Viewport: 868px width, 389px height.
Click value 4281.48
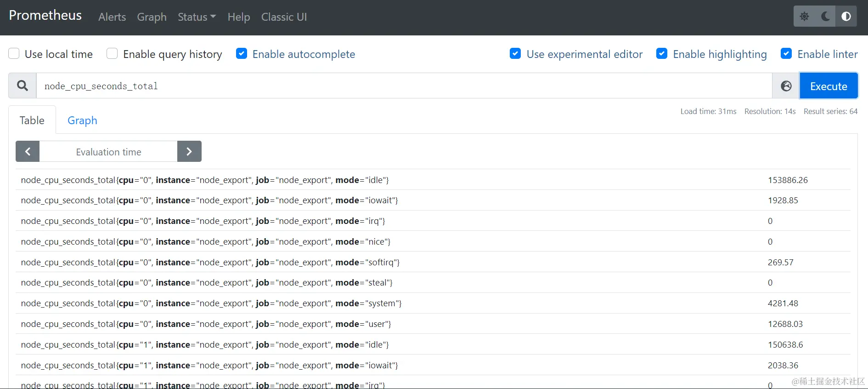point(783,303)
